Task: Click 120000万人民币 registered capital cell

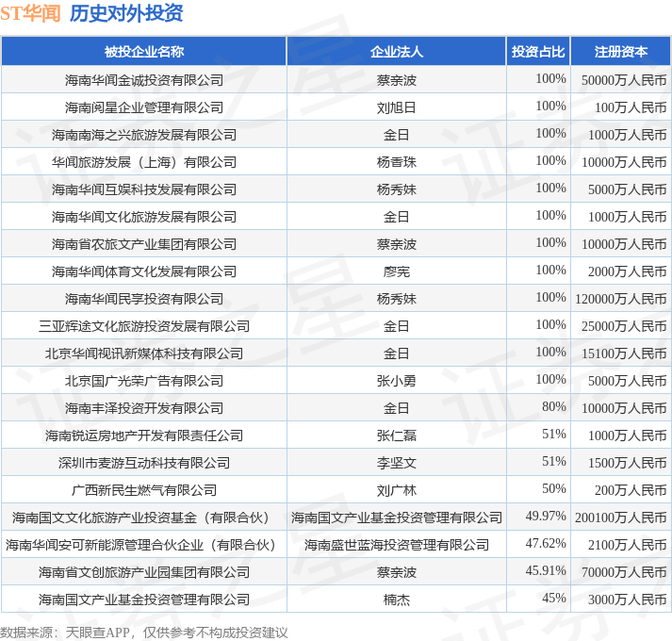Action: [620, 299]
